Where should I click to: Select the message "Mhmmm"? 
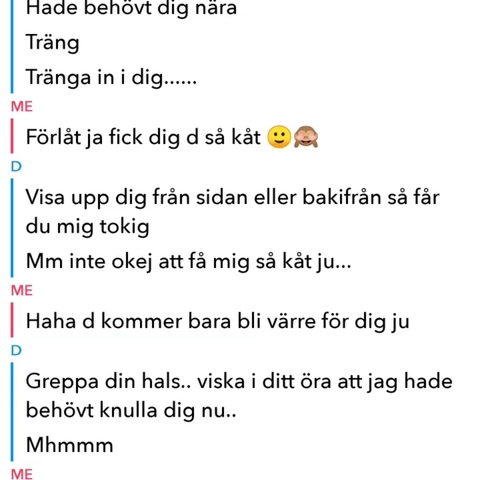[69, 445]
